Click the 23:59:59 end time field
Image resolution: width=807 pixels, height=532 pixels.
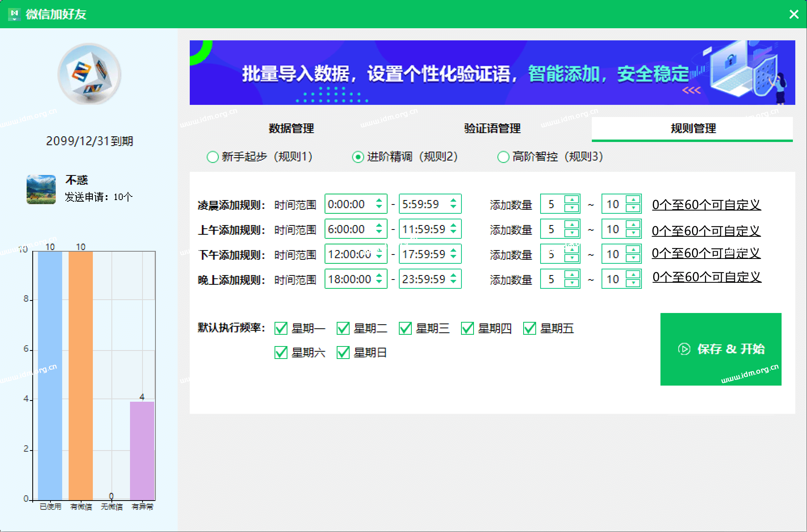click(x=430, y=279)
